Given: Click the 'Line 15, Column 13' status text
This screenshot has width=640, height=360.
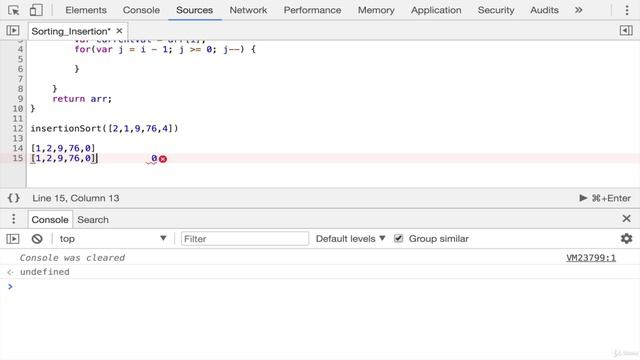Looking at the screenshot, I should pyautogui.click(x=76, y=198).
